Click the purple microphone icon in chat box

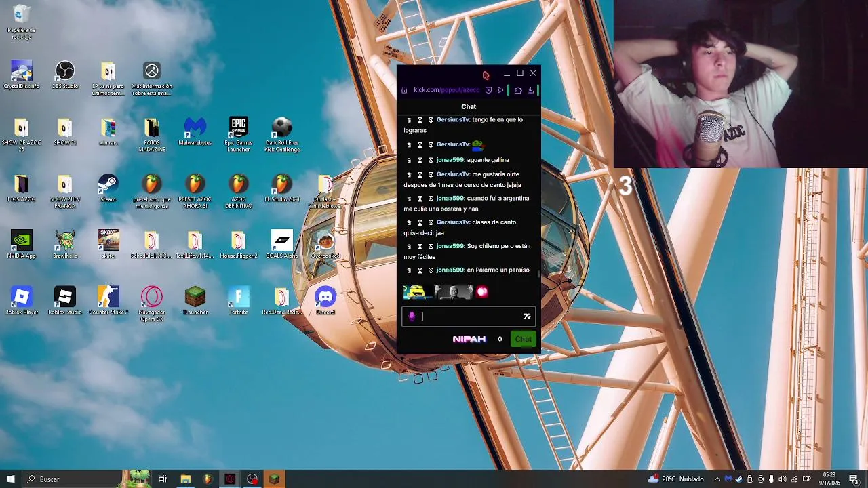coord(412,317)
